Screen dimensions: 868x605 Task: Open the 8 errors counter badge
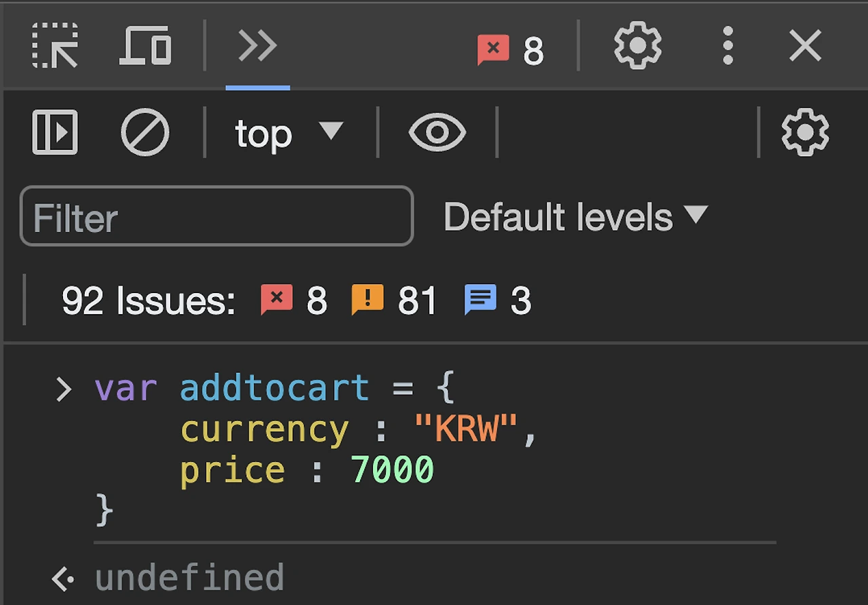[x=511, y=50]
